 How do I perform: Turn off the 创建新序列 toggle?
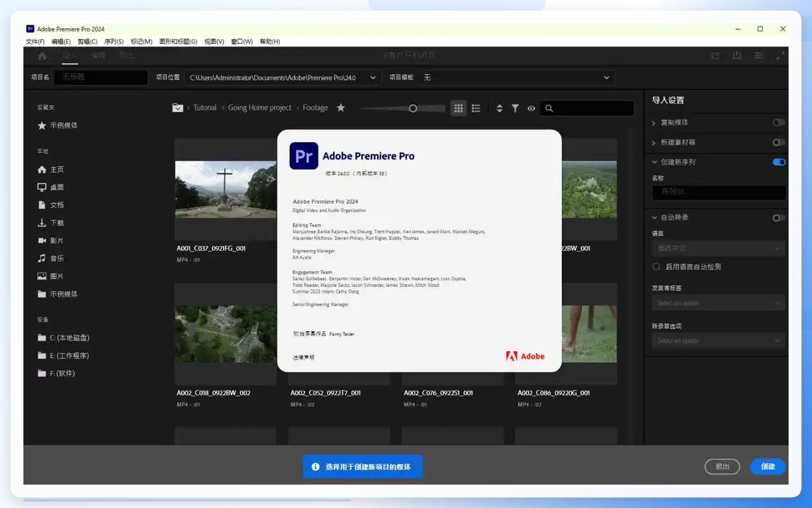pos(779,162)
